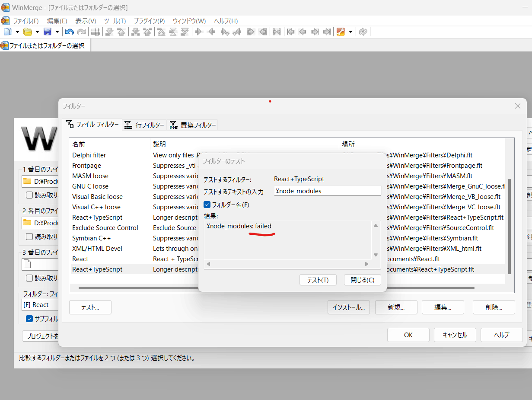This screenshot has width=532, height=400.
Task: Uncheck the サブフォルダ checkbox
Action: [x=29, y=319]
